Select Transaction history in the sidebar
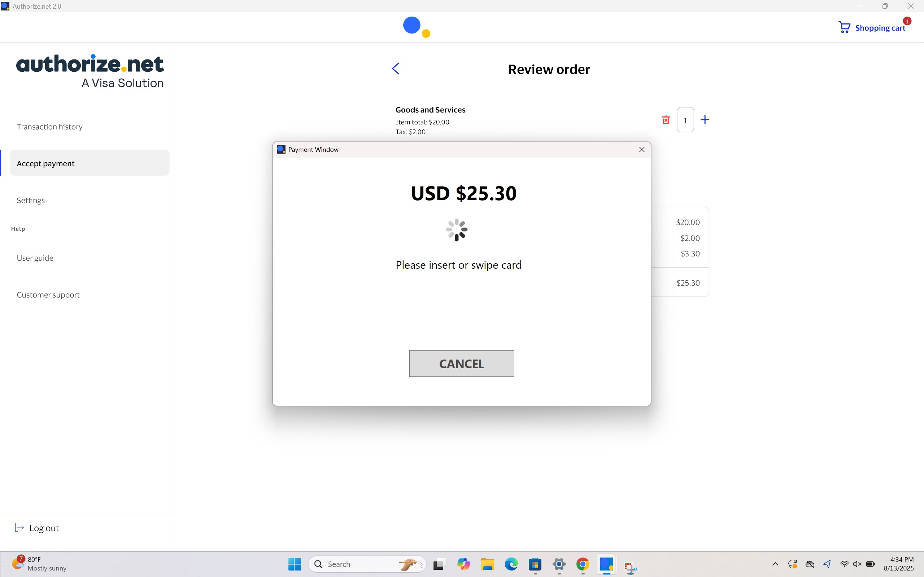 tap(50, 126)
